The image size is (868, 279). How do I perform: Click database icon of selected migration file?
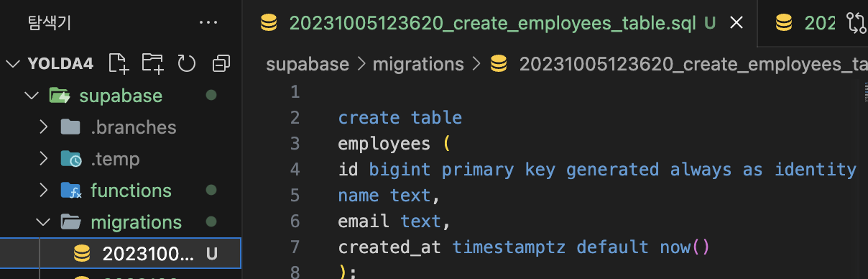coord(82,253)
